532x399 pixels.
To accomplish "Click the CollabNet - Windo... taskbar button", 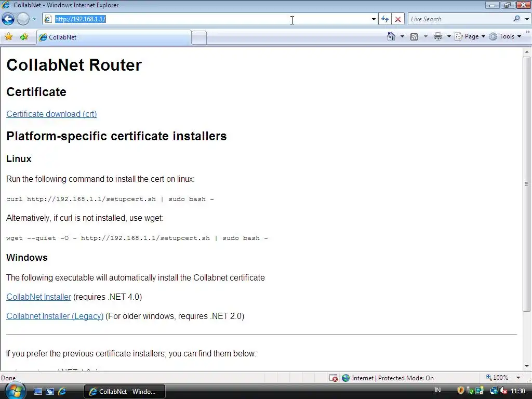I will [124, 392].
